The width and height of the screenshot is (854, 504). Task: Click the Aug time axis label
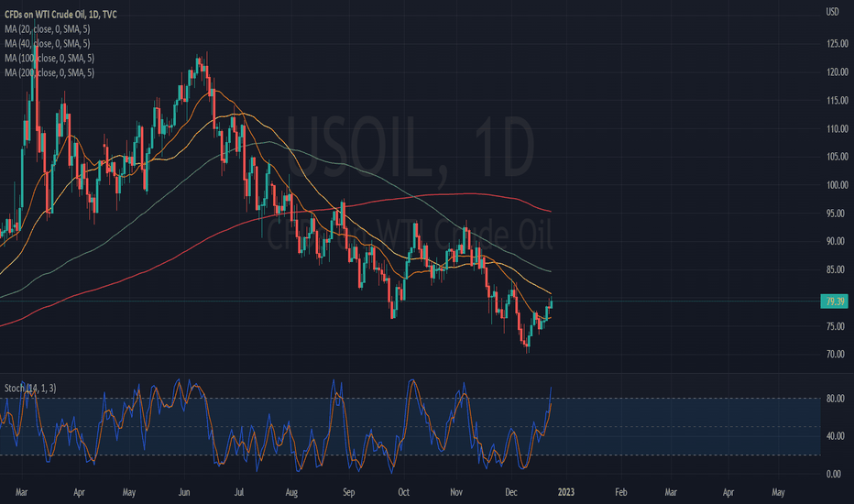click(291, 492)
